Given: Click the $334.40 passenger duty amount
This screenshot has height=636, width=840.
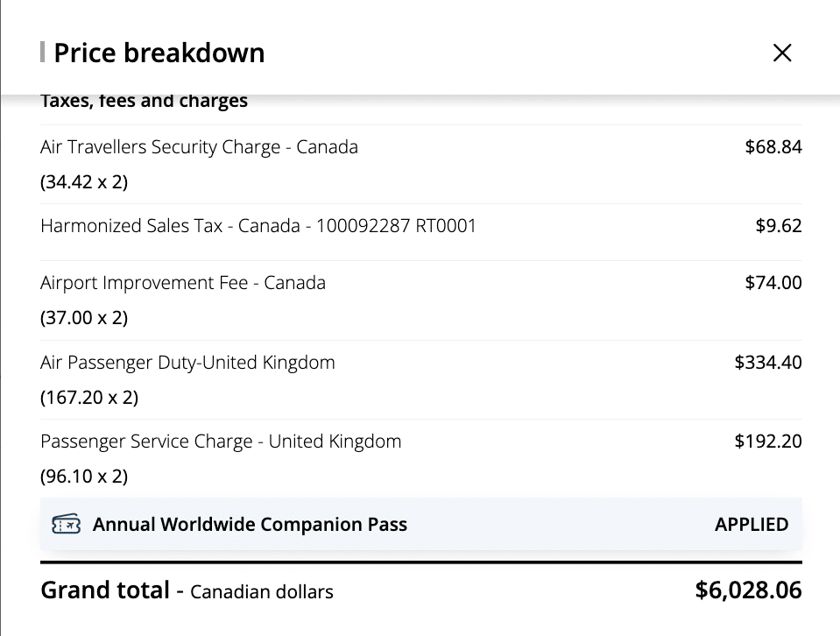Looking at the screenshot, I should pos(767,363).
